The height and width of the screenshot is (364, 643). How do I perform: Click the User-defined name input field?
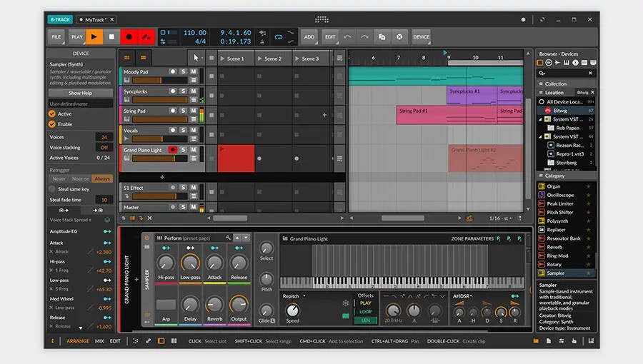80,103
